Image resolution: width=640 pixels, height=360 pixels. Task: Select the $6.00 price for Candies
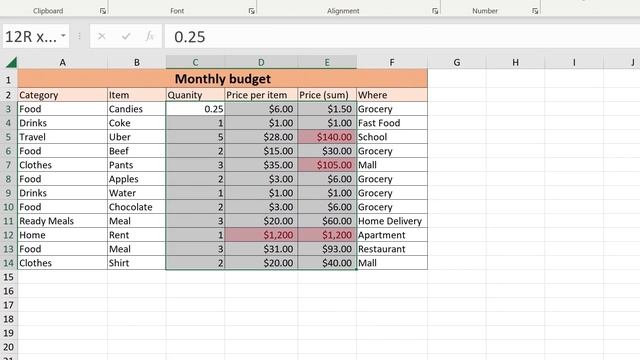(x=261, y=109)
